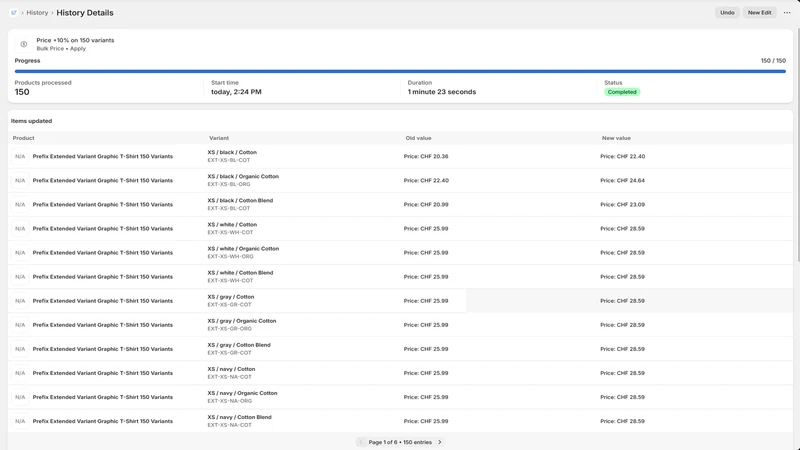This screenshot has width=800, height=450.
Task: Click new value 'Price: CHF 23.09'
Action: (x=622, y=205)
